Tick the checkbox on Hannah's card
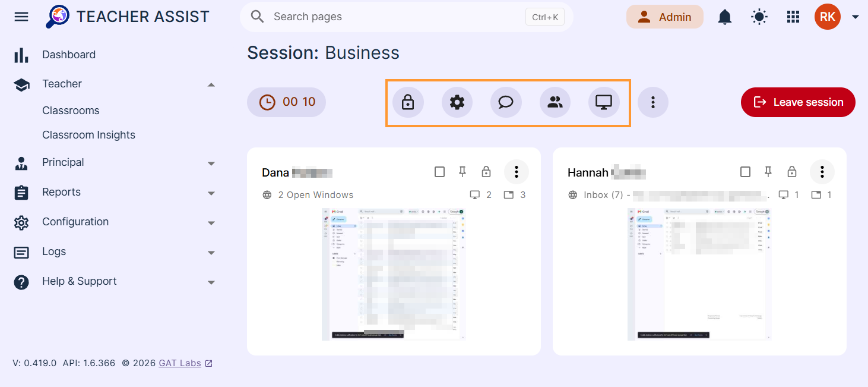Image resolution: width=868 pixels, height=387 pixels. [x=745, y=172]
